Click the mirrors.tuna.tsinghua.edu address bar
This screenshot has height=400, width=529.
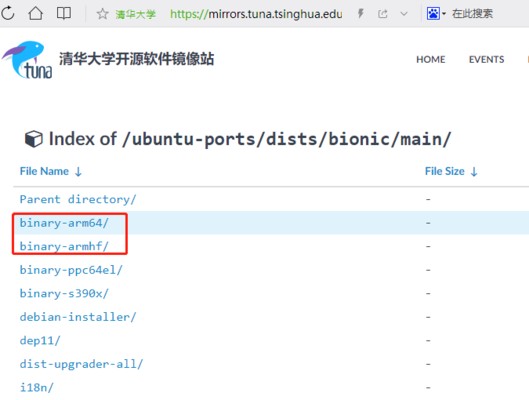(256, 14)
